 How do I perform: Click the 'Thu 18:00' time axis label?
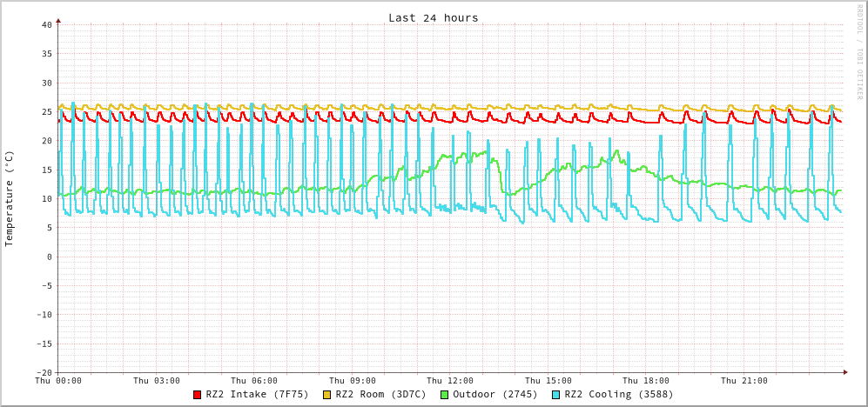[x=646, y=381]
